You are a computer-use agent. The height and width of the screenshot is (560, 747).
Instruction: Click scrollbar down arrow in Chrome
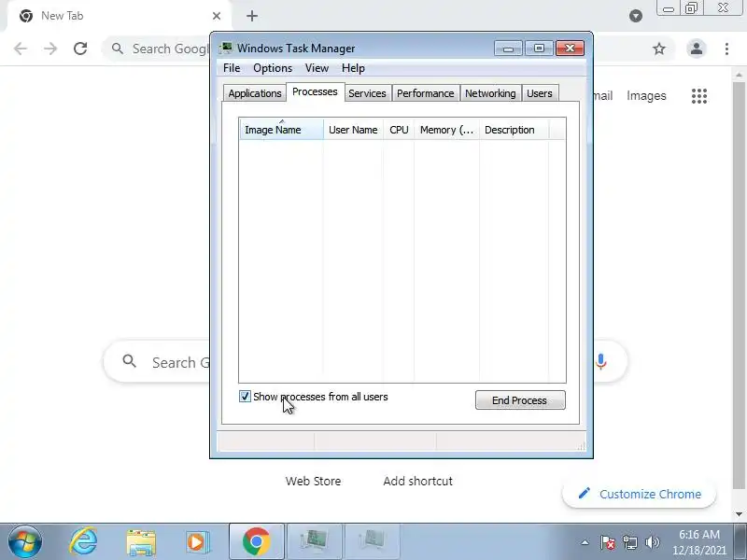[739, 514]
